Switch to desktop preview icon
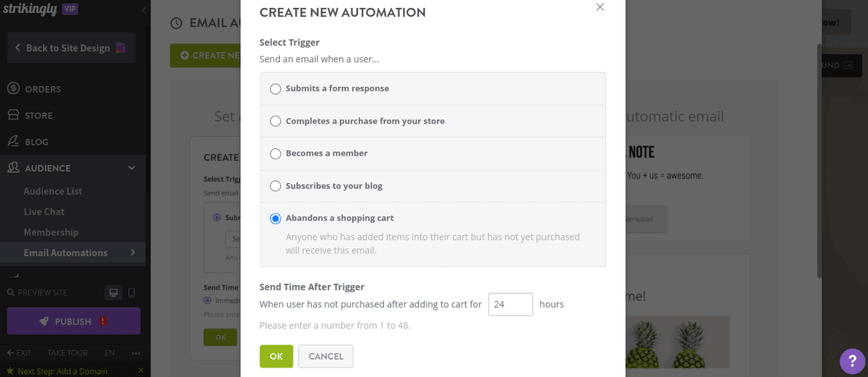Viewport: 868px width, 377px height. coord(114,292)
